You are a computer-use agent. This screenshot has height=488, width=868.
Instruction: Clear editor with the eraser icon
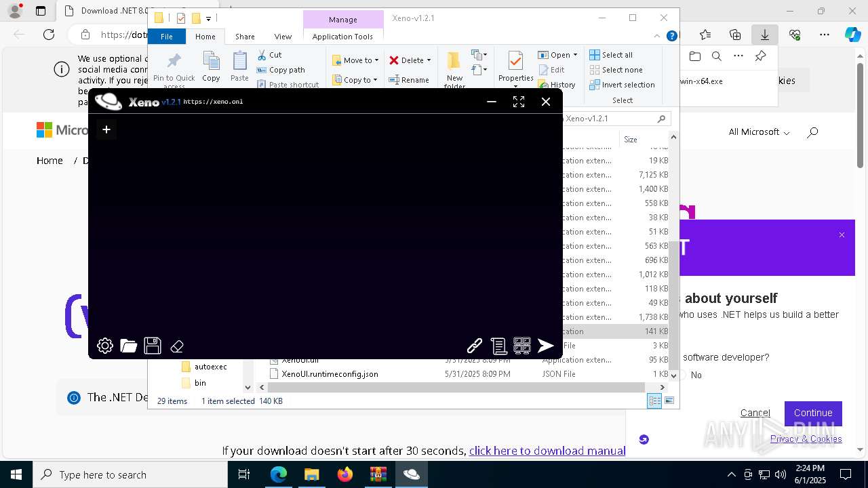point(177,346)
